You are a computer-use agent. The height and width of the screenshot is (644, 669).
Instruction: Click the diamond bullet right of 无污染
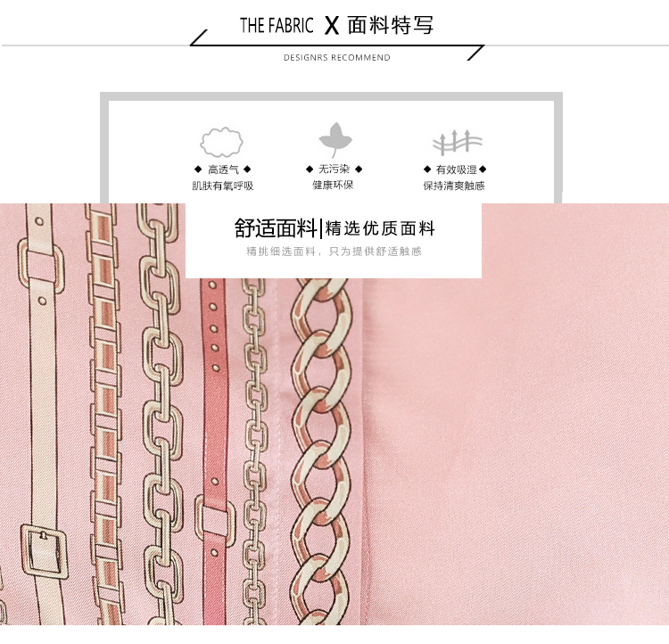[359, 169]
